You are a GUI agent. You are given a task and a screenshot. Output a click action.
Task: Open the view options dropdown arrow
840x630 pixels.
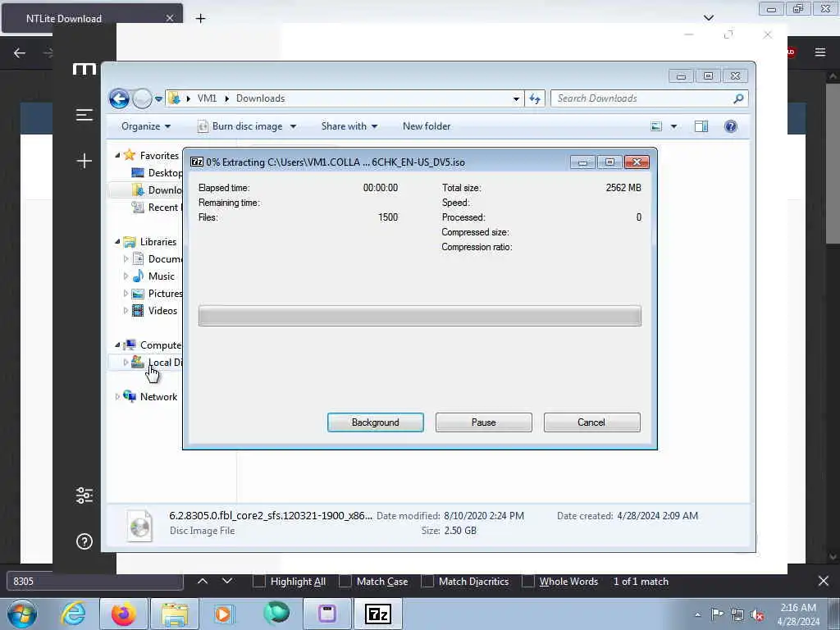674,126
